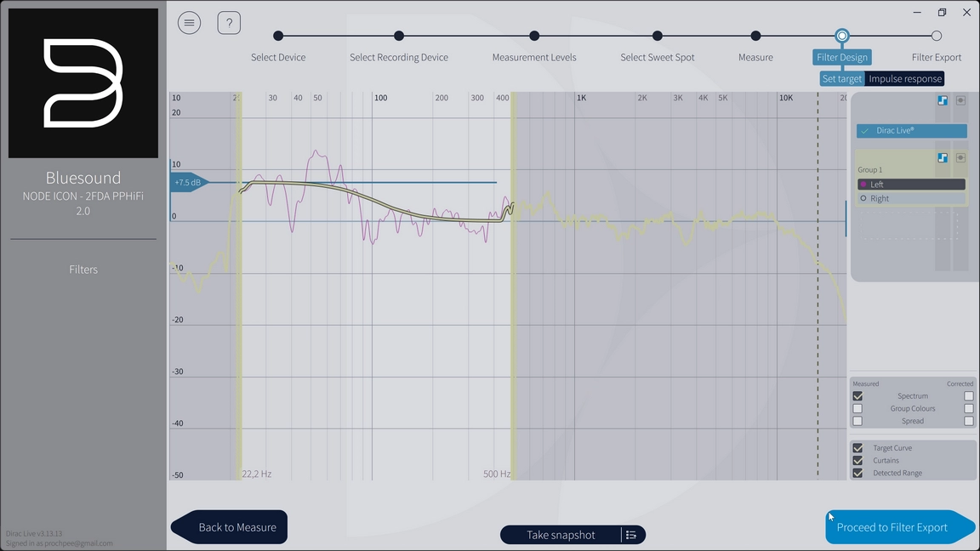This screenshot has width=980, height=551.
Task: Click the top target dot icon above Dirac Live
Action: point(960,100)
